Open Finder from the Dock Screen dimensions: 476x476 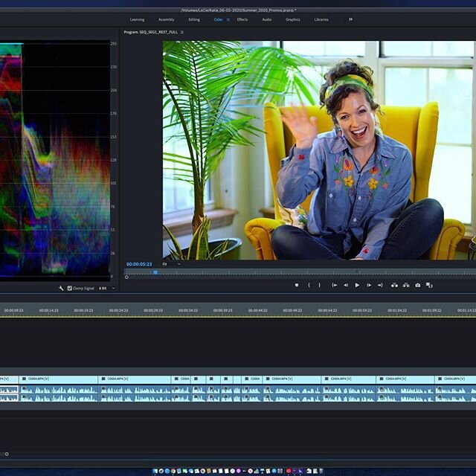[155, 471]
